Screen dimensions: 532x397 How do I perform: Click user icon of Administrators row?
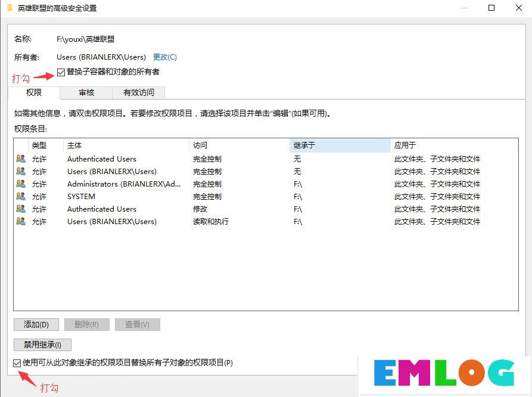tap(21, 184)
